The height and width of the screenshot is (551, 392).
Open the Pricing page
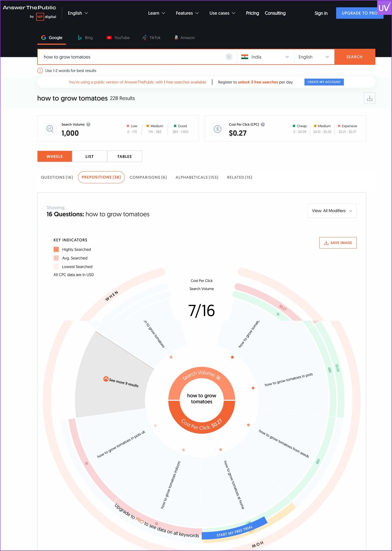(x=252, y=13)
